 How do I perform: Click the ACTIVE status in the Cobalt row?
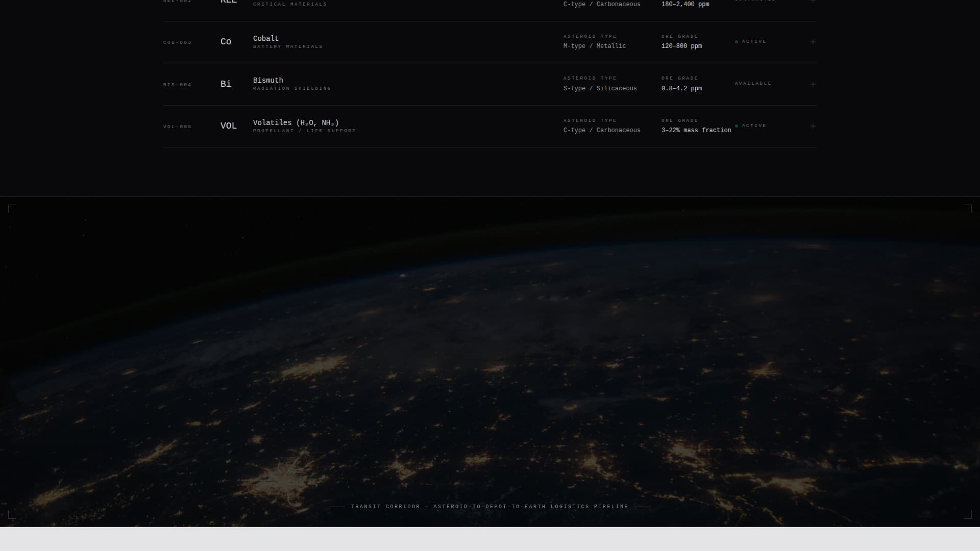pyautogui.click(x=751, y=41)
